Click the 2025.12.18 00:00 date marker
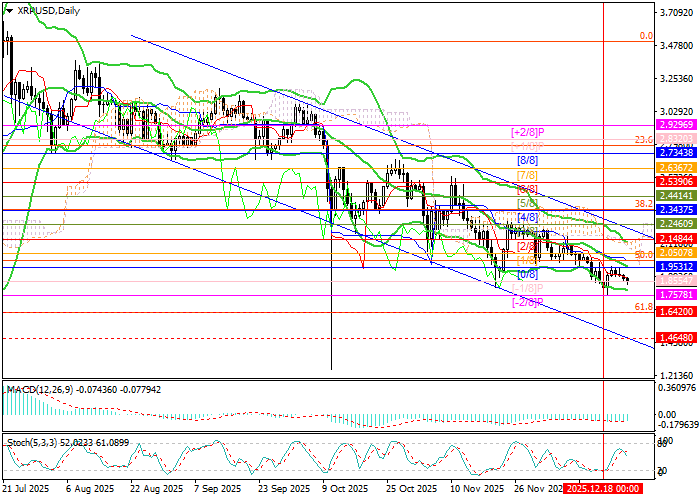The height and width of the screenshot is (500, 700). [603, 489]
